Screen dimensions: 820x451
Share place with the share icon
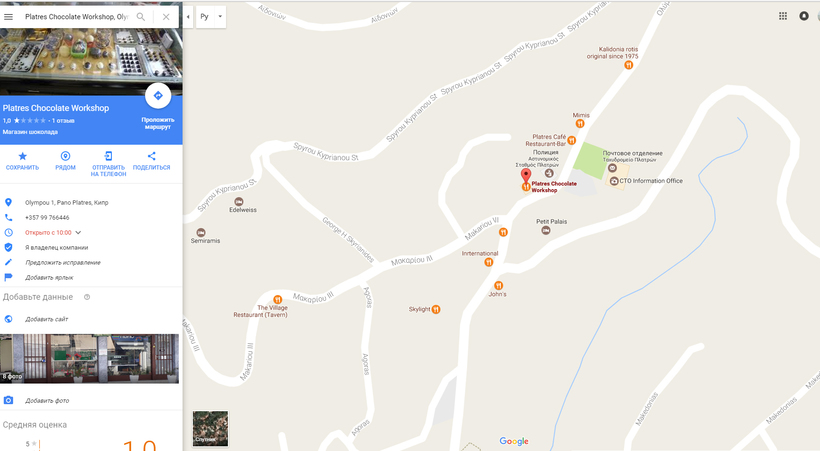[152, 156]
